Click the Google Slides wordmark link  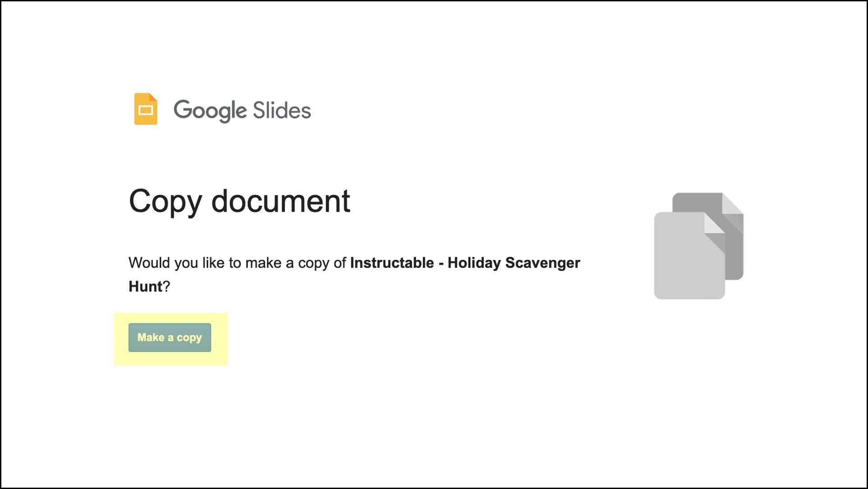[x=242, y=110]
